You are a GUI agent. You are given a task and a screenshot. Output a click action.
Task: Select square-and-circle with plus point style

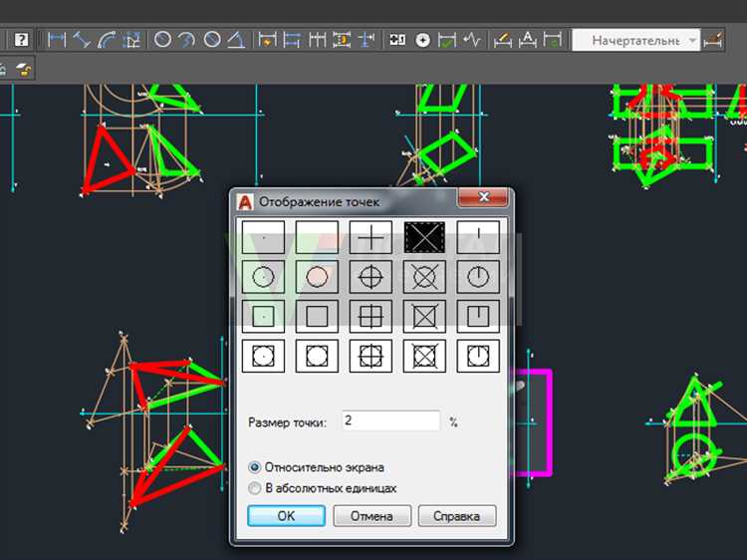click(x=371, y=356)
